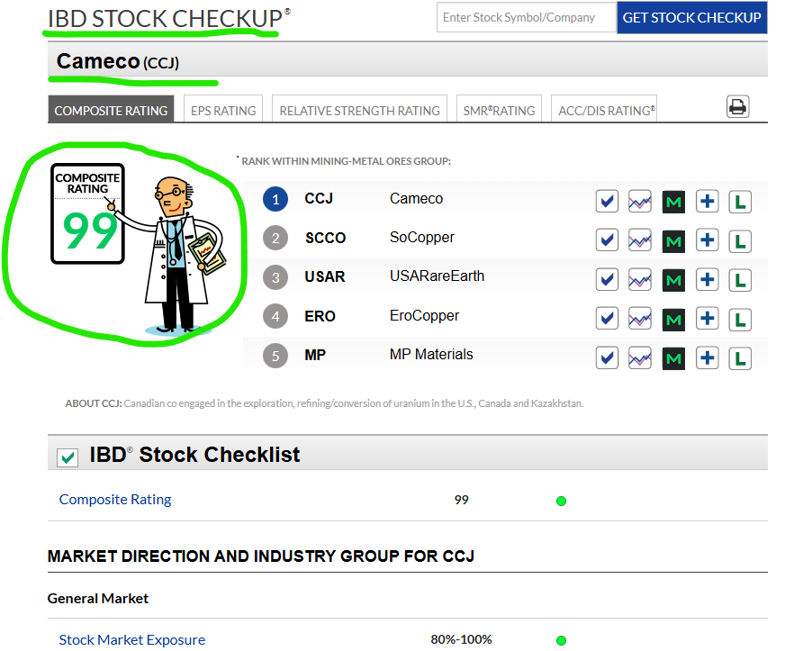
Task: Click the 80%-100% exposure value
Action: point(461,639)
